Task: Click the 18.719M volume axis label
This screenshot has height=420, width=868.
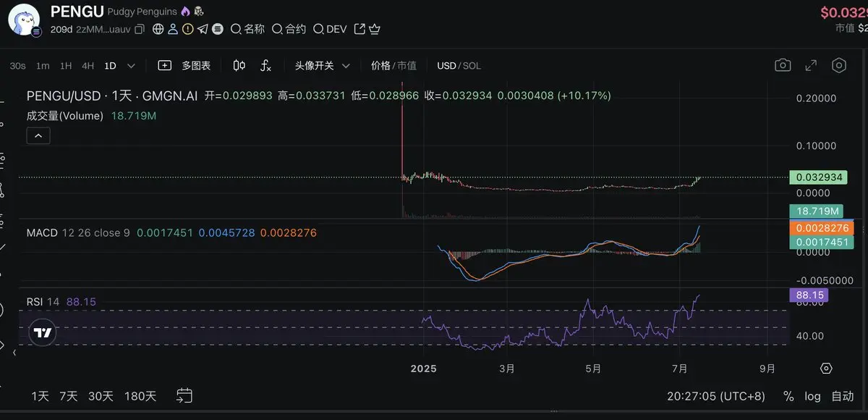Action: pyautogui.click(x=817, y=211)
